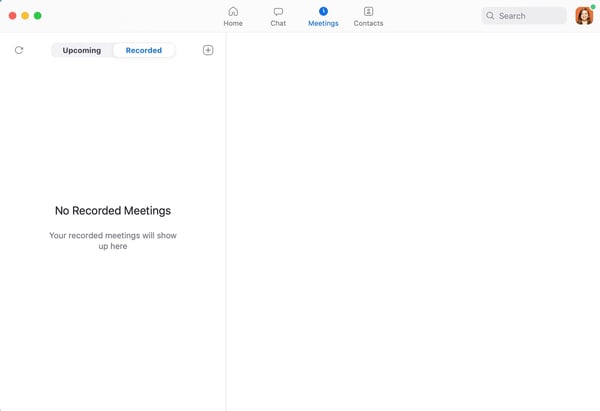This screenshot has width=600, height=411.
Task: Select the Recorded segment
Action: point(144,50)
